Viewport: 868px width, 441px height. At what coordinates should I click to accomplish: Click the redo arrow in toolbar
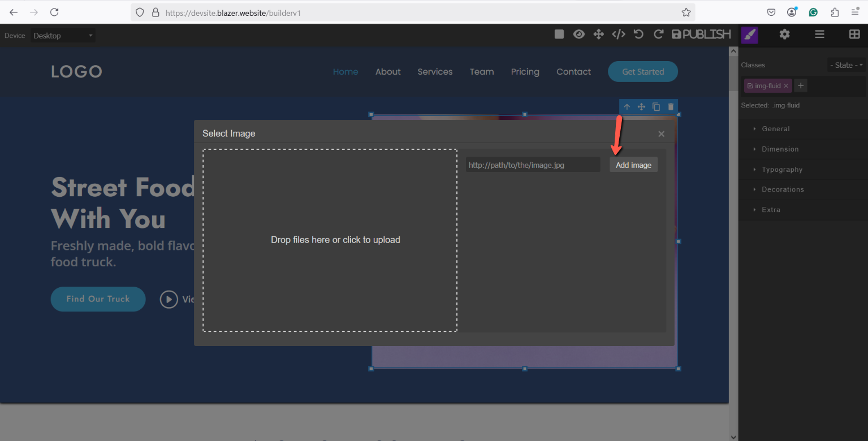[658, 34]
